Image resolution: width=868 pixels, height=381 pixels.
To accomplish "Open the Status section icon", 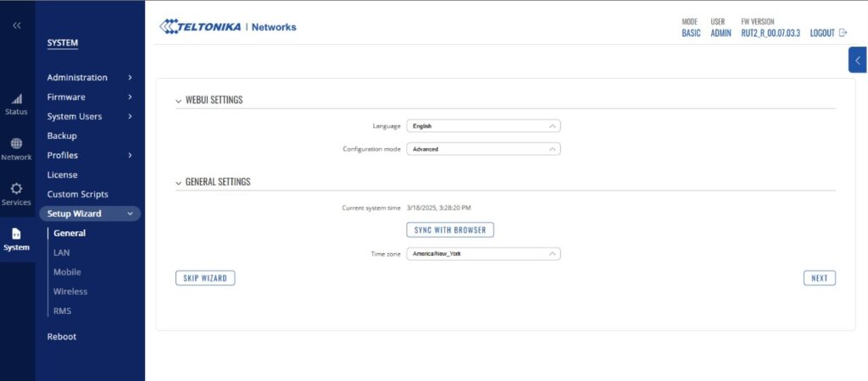I will pos(17,100).
